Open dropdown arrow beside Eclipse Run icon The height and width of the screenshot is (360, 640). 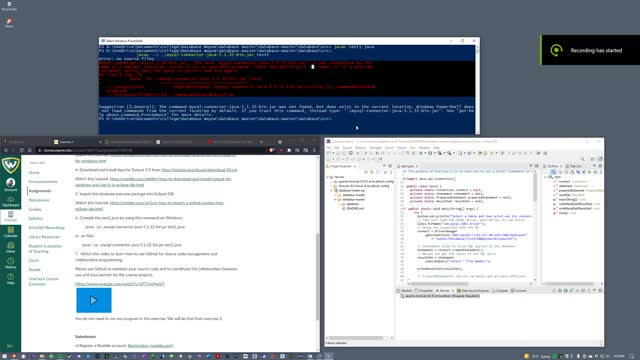(434, 153)
